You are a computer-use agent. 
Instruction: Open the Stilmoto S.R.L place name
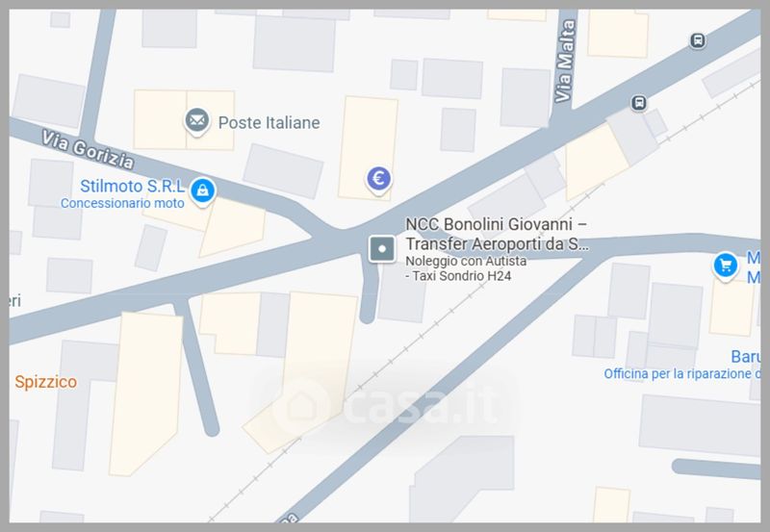(x=132, y=186)
